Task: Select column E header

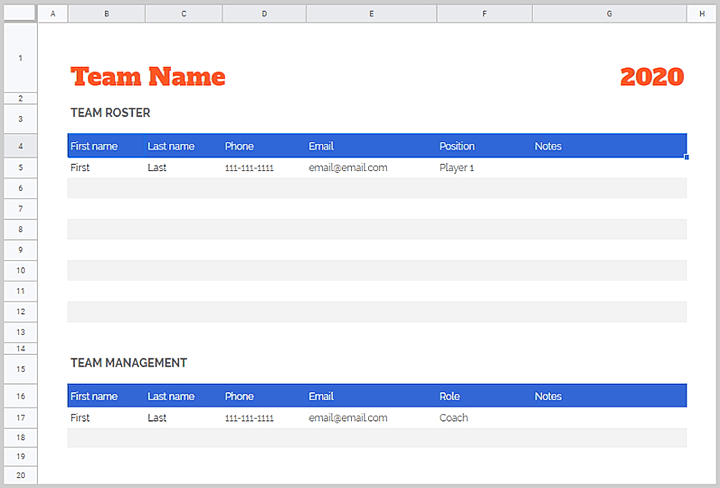Action: (371, 13)
